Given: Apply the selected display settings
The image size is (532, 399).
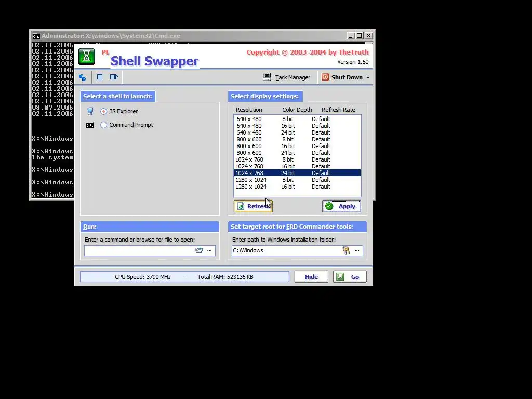Looking at the screenshot, I should [341, 206].
